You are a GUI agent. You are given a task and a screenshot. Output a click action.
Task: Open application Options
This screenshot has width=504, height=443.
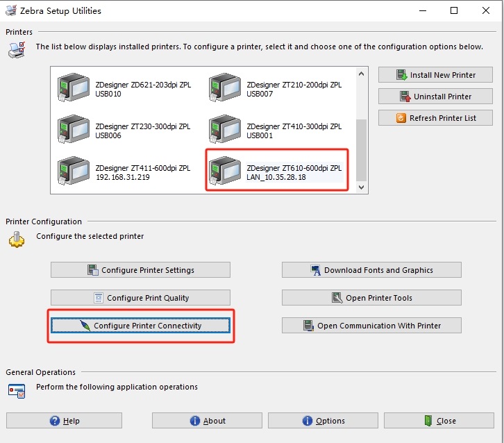point(323,421)
